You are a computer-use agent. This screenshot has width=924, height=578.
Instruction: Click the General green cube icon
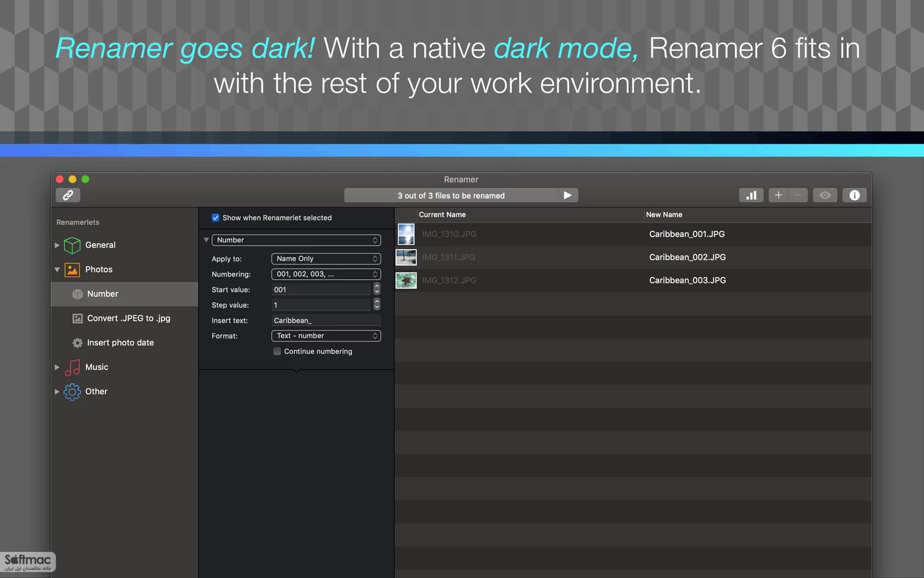click(x=72, y=245)
